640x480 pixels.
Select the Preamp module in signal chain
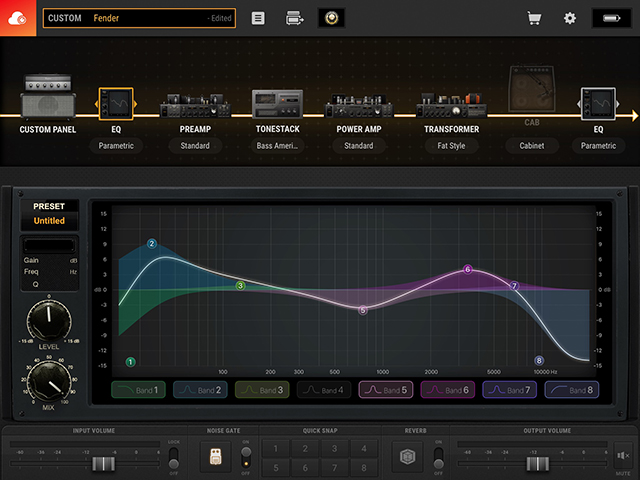(x=195, y=108)
